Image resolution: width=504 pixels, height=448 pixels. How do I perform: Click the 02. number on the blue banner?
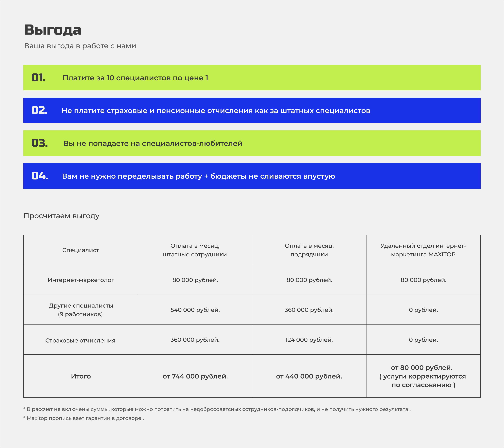[39, 111]
